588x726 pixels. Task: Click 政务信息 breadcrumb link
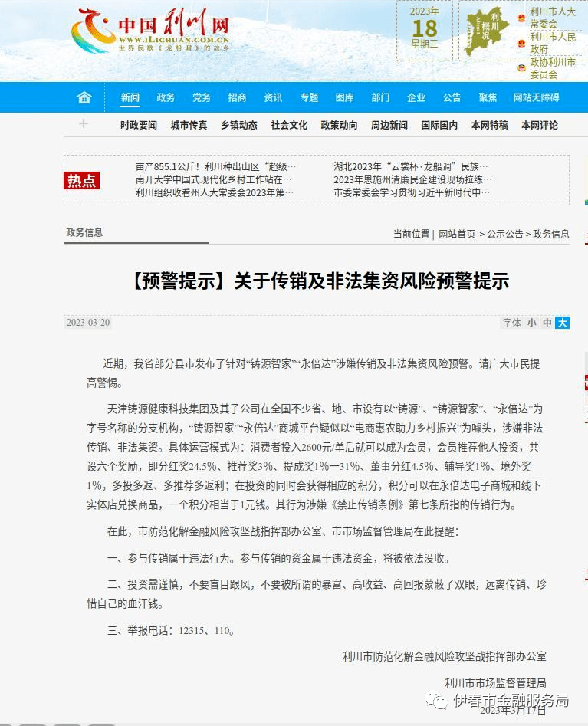pos(551,235)
